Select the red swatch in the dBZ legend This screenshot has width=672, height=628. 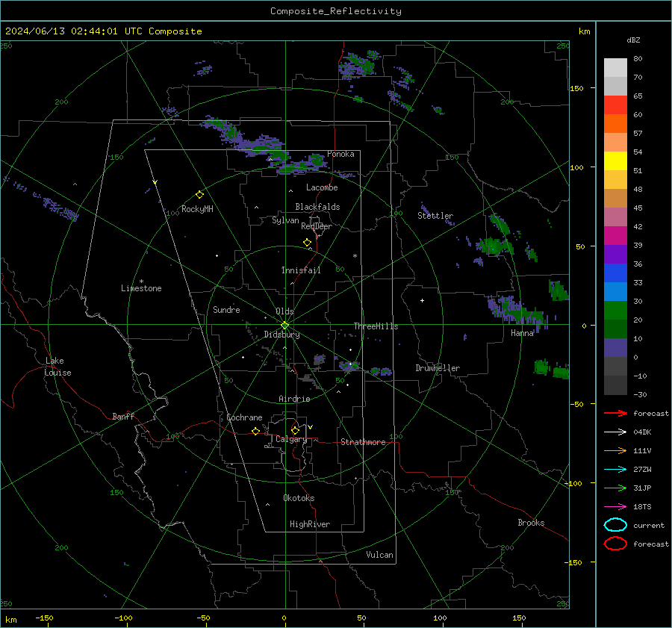615,105
